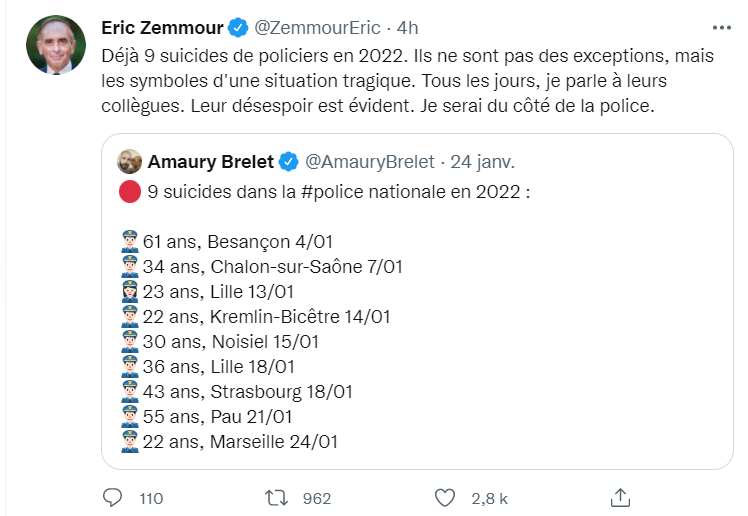Click the reply speech bubble icon
The image size is (748, 516).
click(x=113, y=497)
